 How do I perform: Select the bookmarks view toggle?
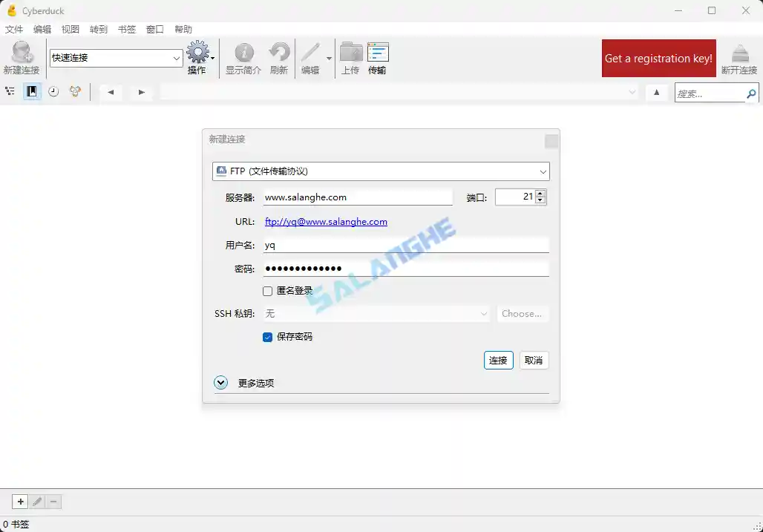point(30,91)
